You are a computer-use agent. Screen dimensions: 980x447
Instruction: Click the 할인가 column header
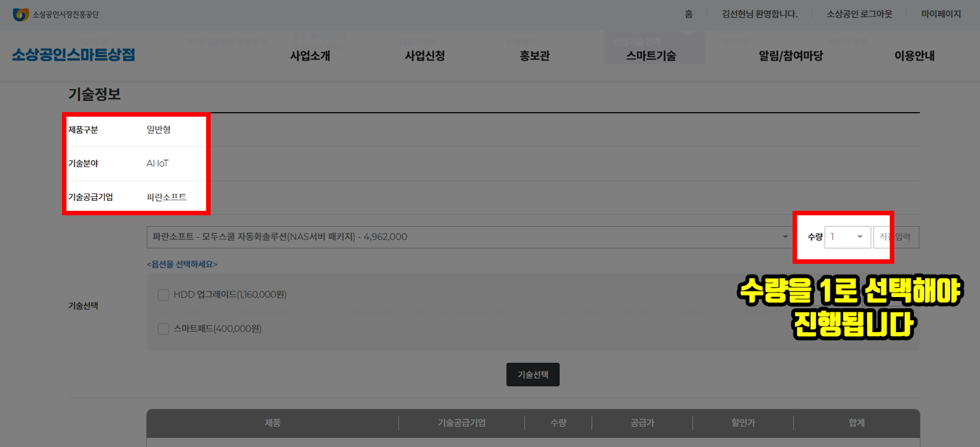click(x=743, y=423)
